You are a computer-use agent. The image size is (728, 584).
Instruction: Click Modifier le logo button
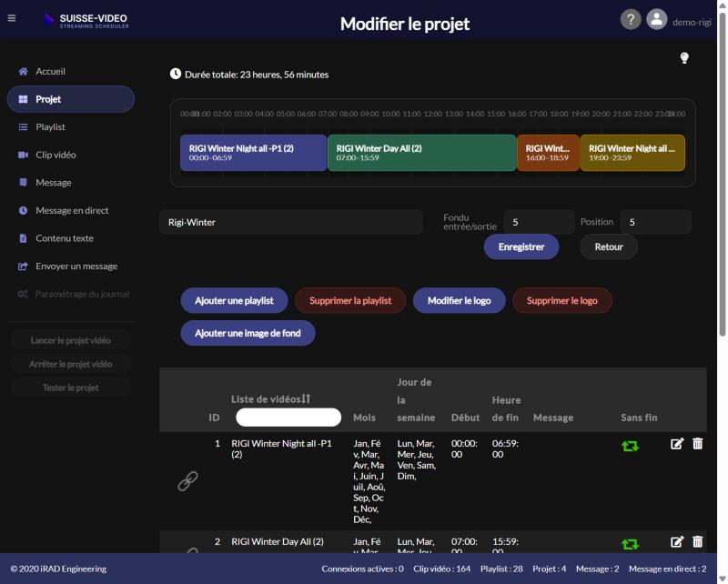pos(459,301)
